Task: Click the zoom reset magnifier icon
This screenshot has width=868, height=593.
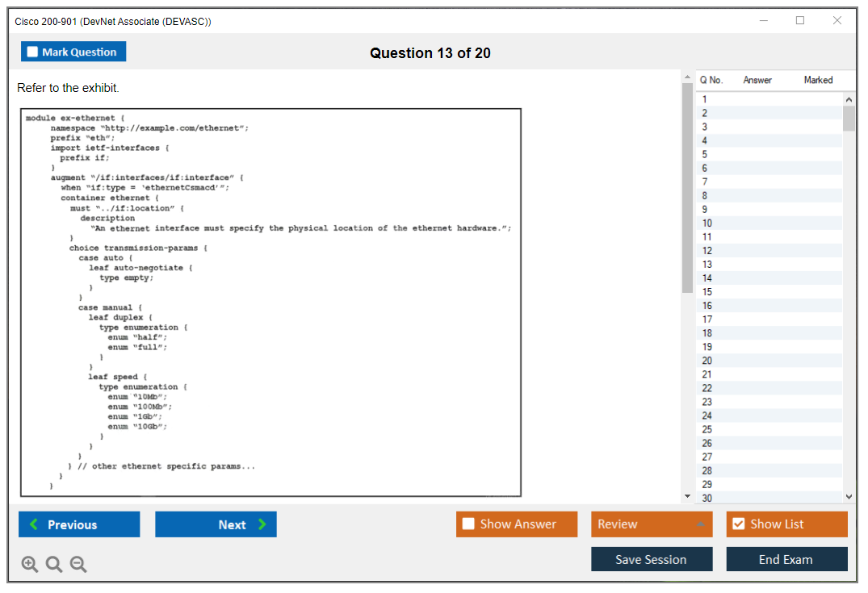Action: coord(54,565)
